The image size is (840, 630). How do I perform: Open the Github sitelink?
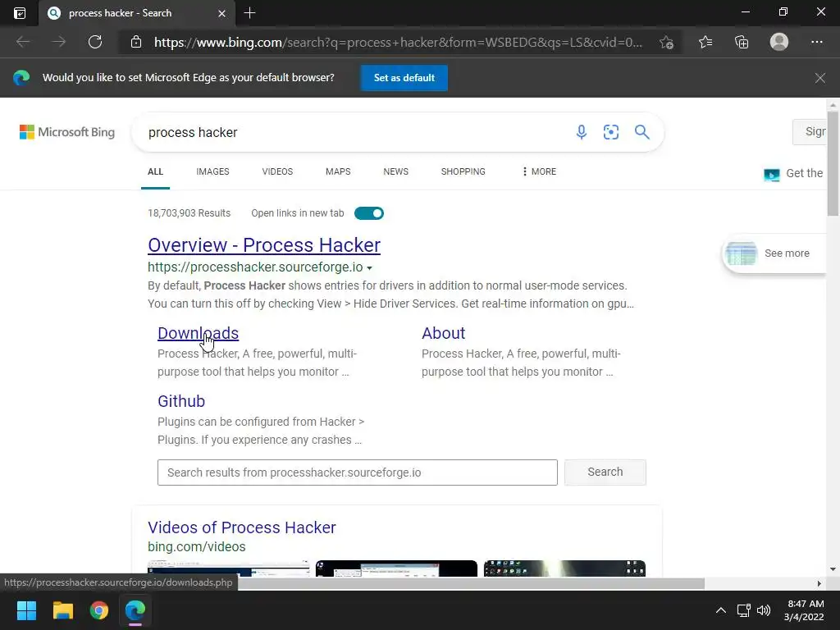[181, 401]
